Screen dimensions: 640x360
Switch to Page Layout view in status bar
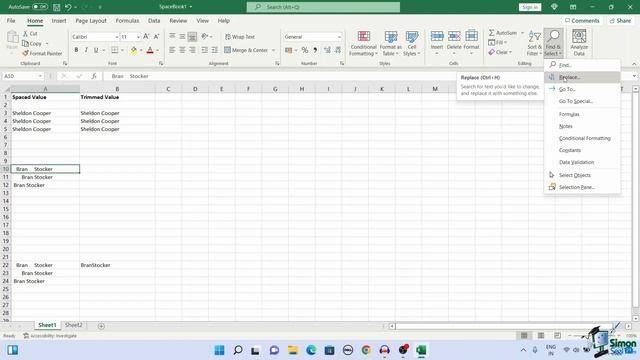[x=540, y=336]
